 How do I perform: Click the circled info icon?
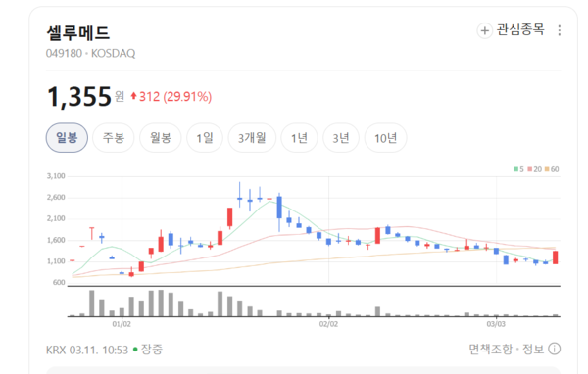pyautogui.click(x=555, y=349)
